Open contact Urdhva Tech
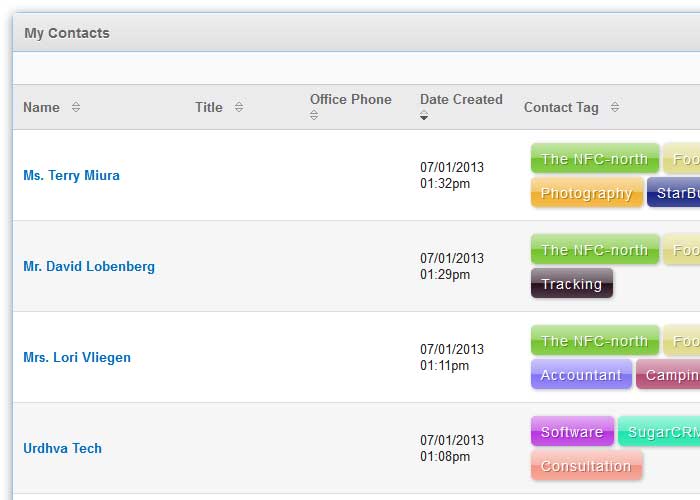The height and width of the screenshot is (500, 700). coord(62,448)
